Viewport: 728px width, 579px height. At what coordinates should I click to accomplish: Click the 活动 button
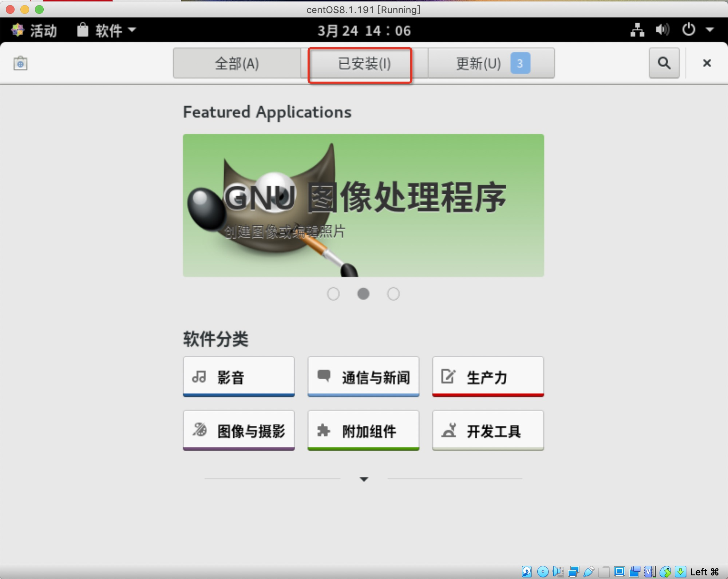(x=35, y=30)
